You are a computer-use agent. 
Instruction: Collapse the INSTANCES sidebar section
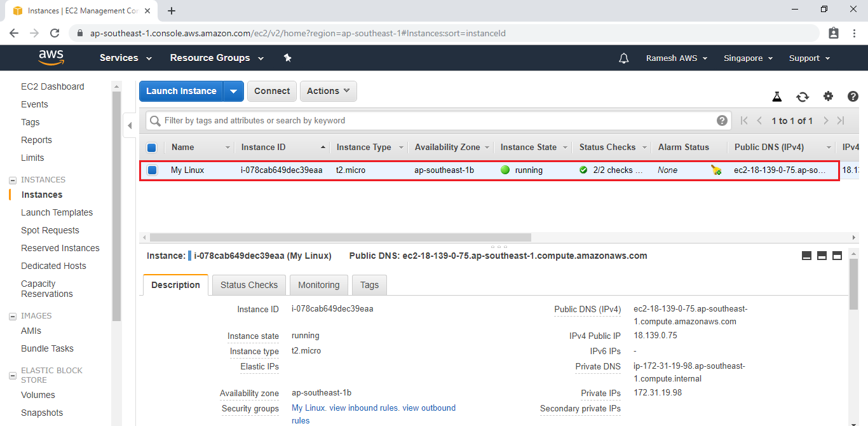click(x=13, y=180)
